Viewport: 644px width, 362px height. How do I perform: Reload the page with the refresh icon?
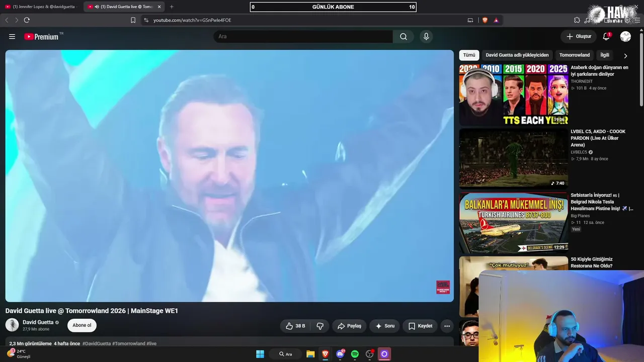pyautogui.click(x=27, y=20)
